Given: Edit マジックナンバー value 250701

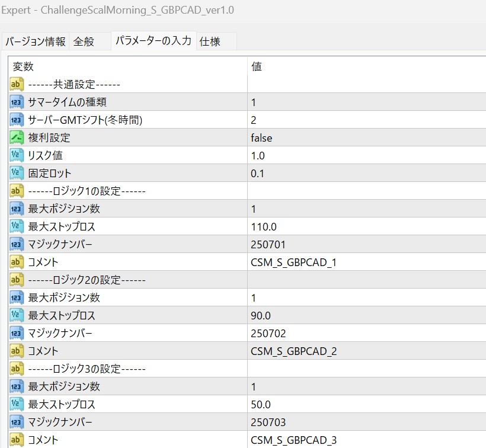Looking at the screenshot, I should pos(367,244).
